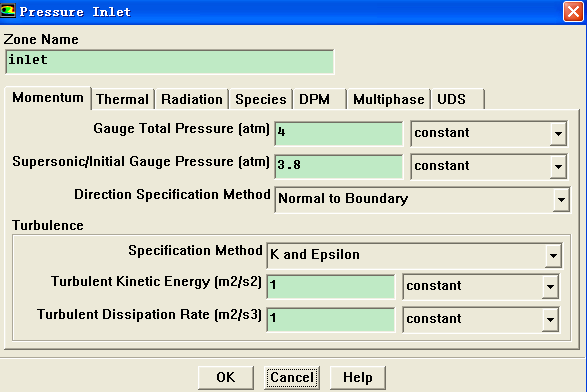
Task: Click the 'Turbulence' section label
Action: (48, 225)
